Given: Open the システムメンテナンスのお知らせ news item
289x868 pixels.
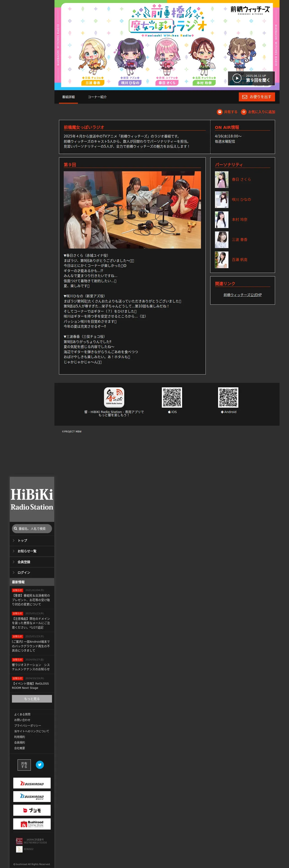Looking at the screenshot, I should [x=32, y=665].
